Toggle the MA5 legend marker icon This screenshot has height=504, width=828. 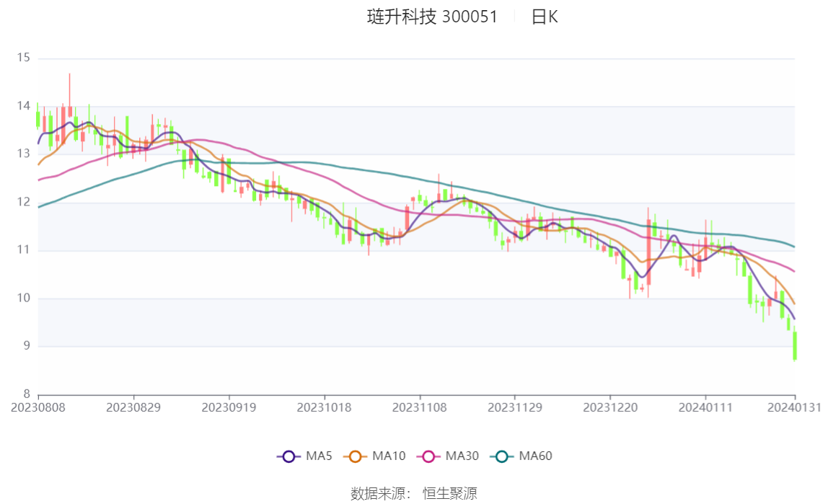coord(289,456)
